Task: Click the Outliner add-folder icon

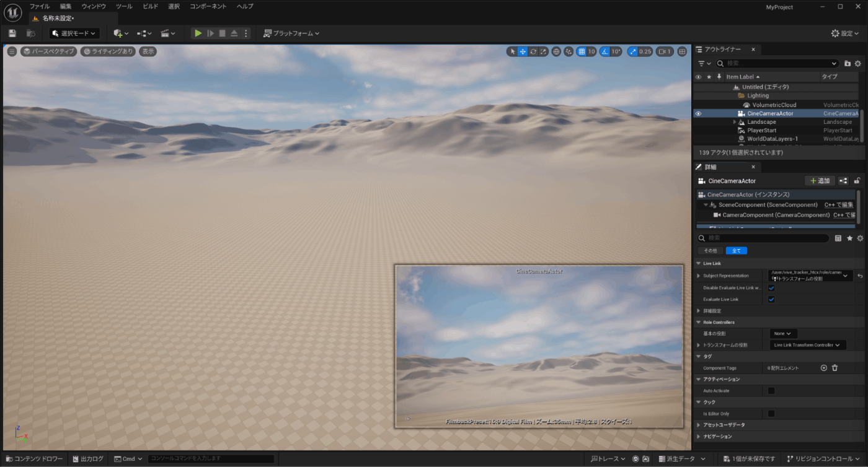Action: click(x=848, y=63)
